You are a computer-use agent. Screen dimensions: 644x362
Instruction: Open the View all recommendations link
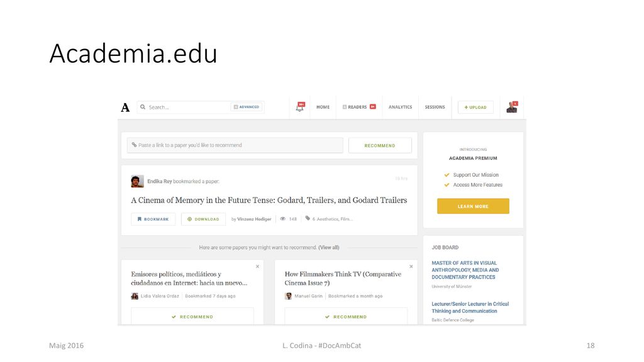(x=328, y=248)
